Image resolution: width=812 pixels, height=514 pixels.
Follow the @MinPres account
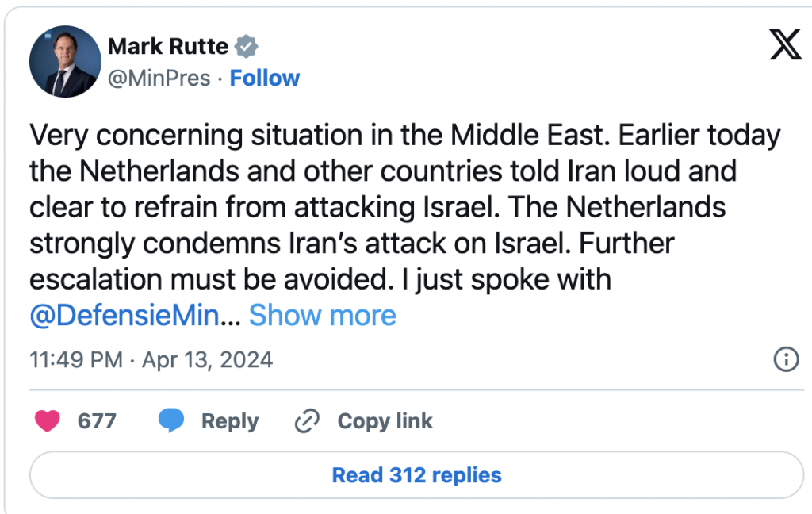click(x=265, y=78)
